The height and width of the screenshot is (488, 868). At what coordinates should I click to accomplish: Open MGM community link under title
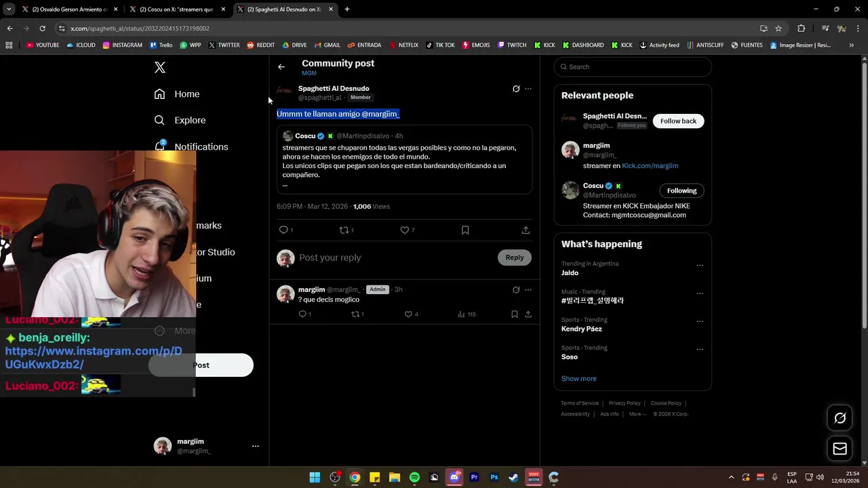tap(309, 73)
